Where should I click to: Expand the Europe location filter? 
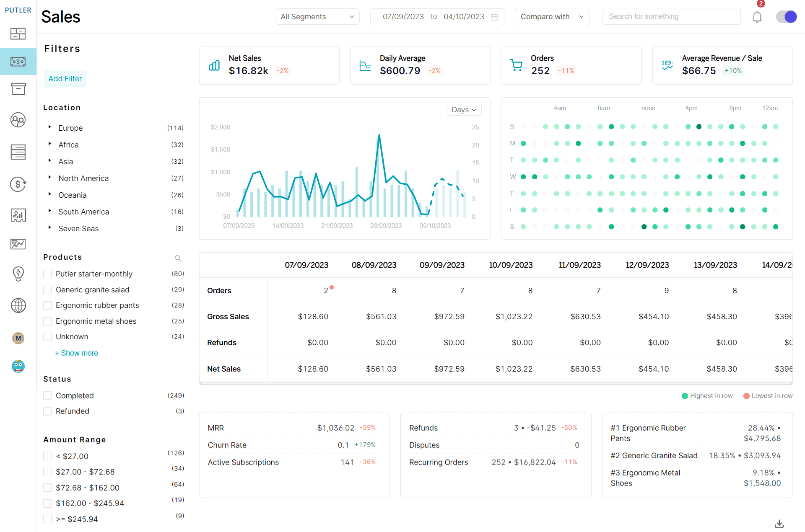pyautogui.click(x=49, y=128)
